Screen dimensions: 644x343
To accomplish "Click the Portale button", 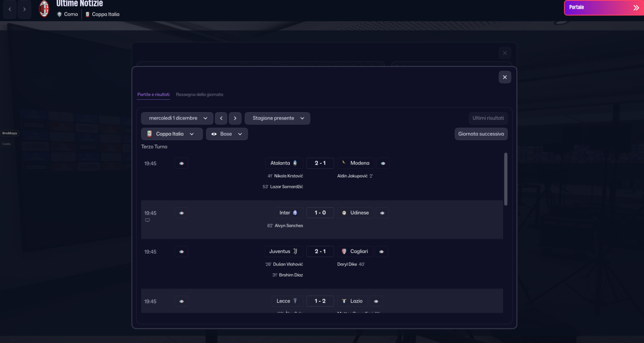I will (x=604, y=7).
